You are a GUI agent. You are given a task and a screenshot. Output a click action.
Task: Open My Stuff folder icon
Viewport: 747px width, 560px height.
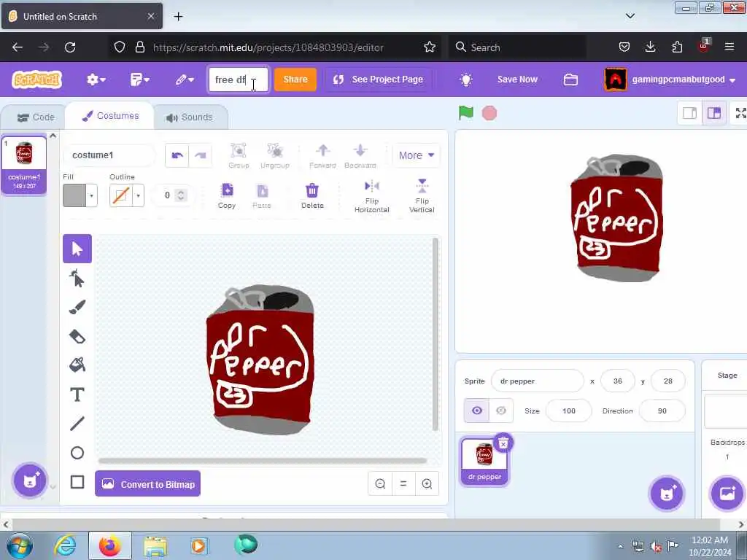(570, 79)
